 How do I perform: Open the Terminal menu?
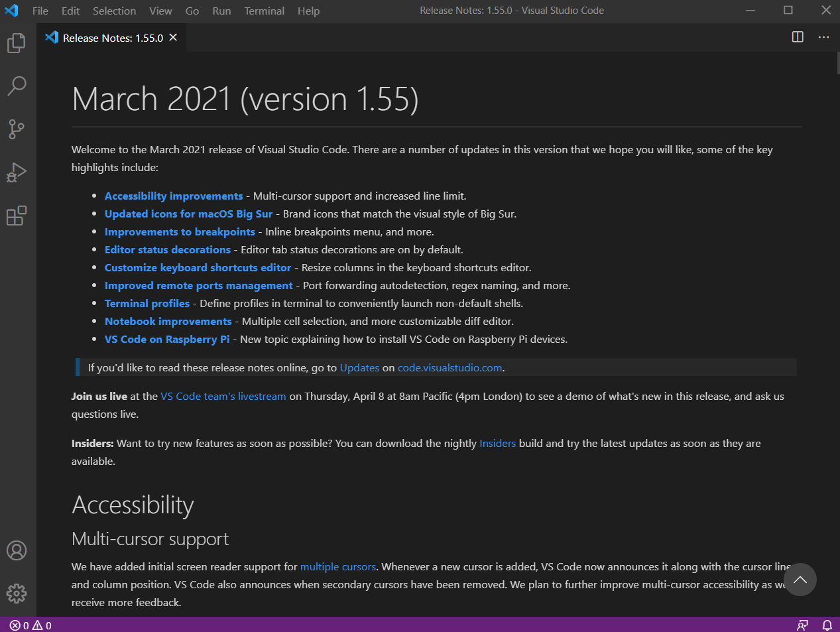click(264, 11)
